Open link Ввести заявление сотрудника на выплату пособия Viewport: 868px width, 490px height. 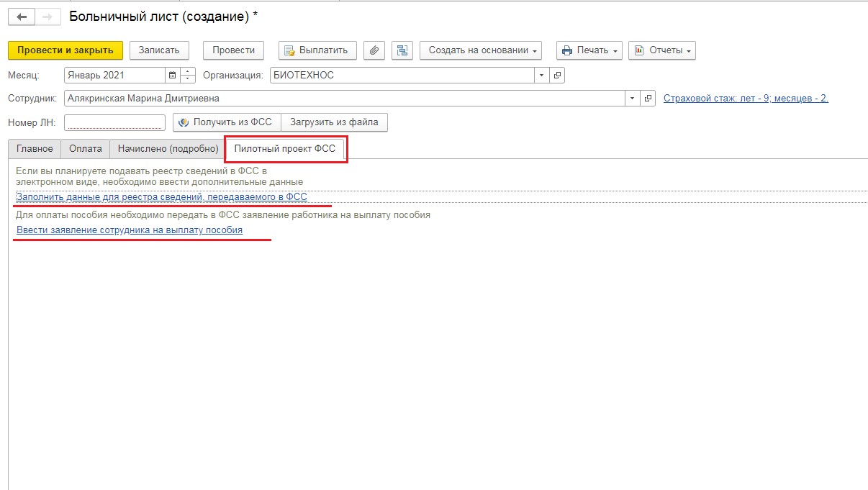(x=130, y=230)
